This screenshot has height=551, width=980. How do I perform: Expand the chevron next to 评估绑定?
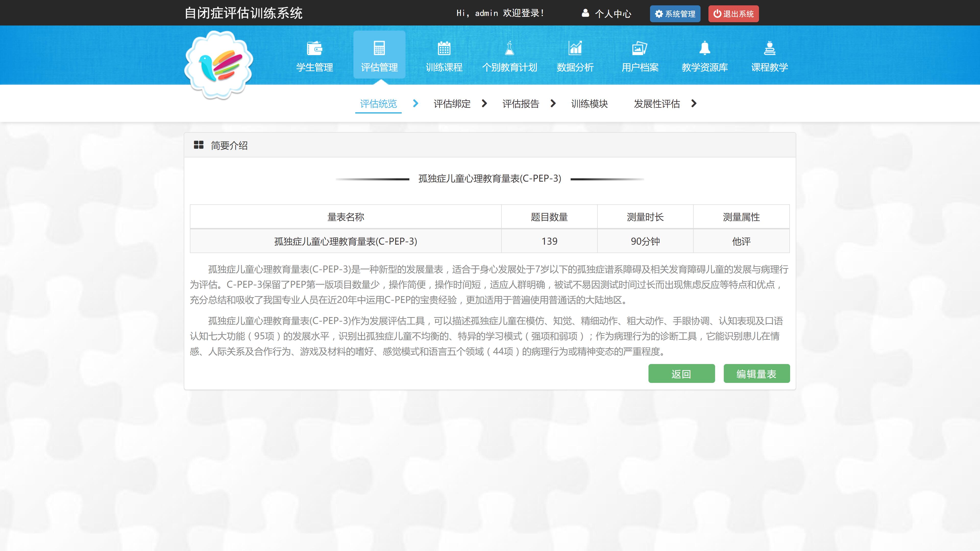coord(484,103)
